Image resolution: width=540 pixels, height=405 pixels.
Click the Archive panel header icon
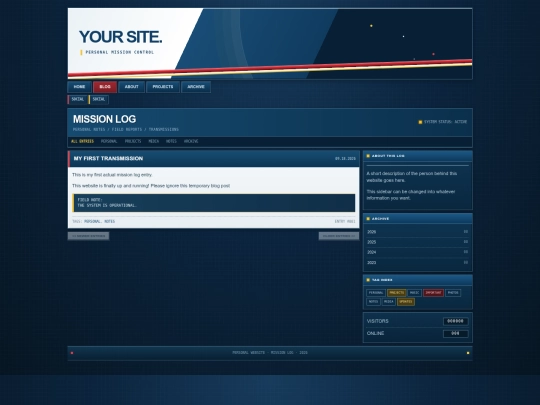[368, 219]
